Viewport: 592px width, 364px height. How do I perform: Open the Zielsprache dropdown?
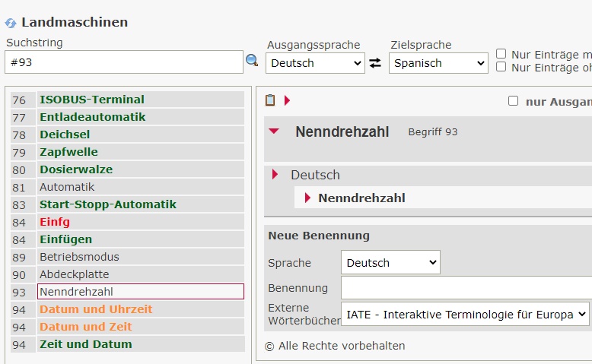(x=438, y=63)
